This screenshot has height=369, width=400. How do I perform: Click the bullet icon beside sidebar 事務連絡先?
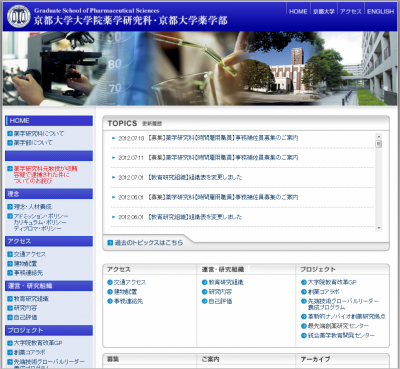coord(10,273)
